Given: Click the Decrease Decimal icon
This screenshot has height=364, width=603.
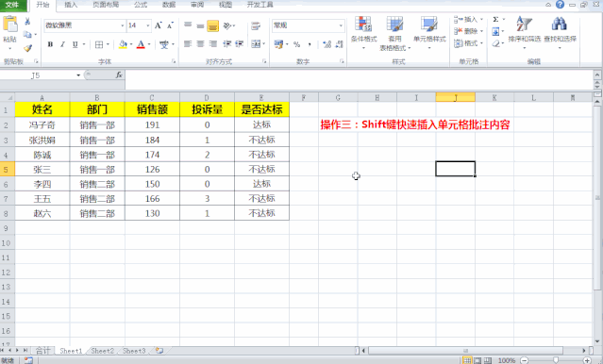Looking at the screenshot, I should (339, 44).
